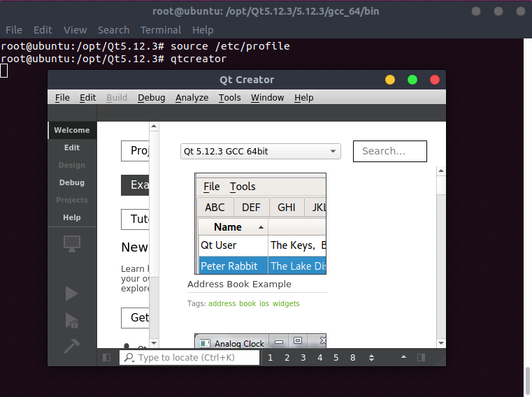
Task: Click output pane selector up/down arrows
Action: pyautogui.click(x=371, y=358)
